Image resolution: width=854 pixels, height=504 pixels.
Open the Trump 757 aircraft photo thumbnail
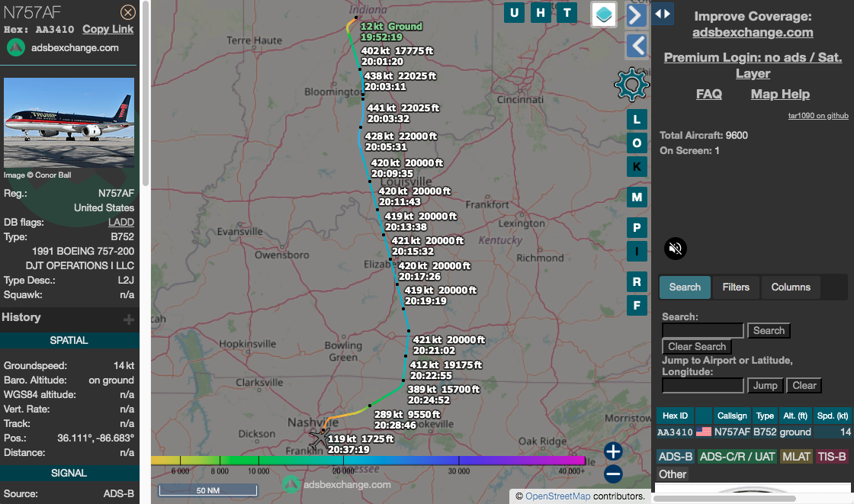[69, 123]
